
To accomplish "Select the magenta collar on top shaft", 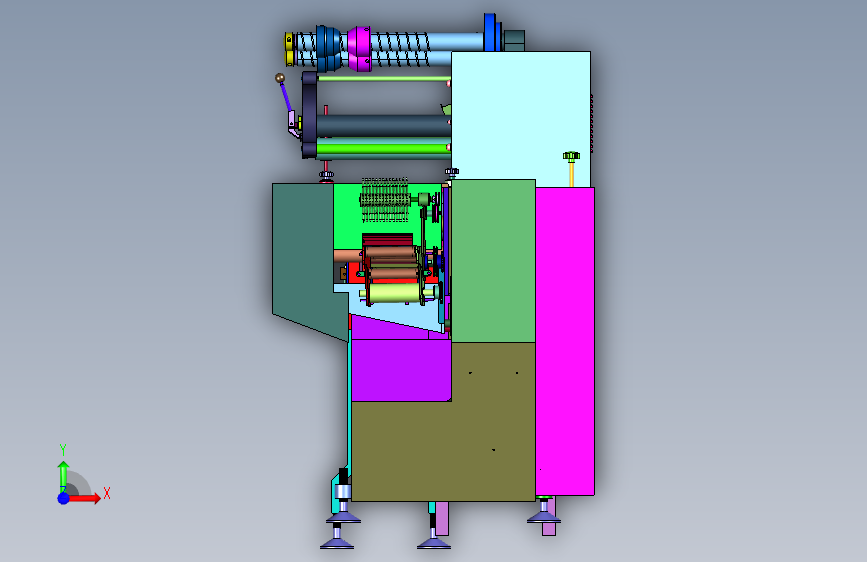I will tap(359, 49).
